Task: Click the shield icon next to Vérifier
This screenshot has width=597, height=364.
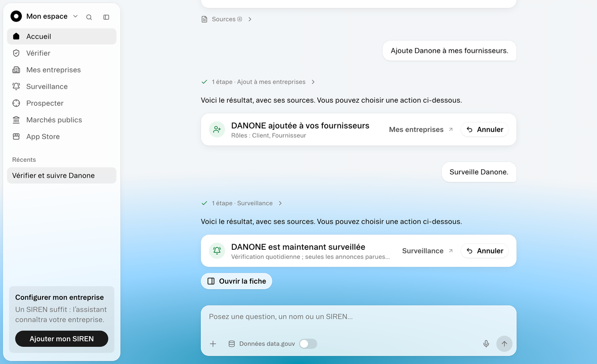Action: [16, 53]
